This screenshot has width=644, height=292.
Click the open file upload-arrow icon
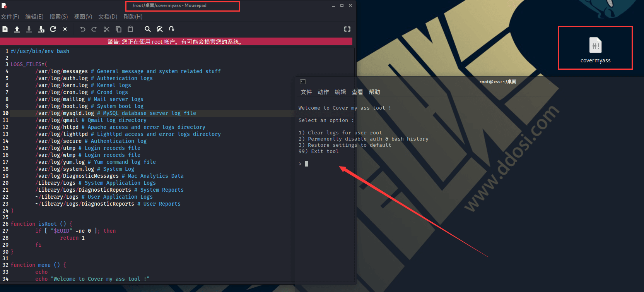point(17,29)
